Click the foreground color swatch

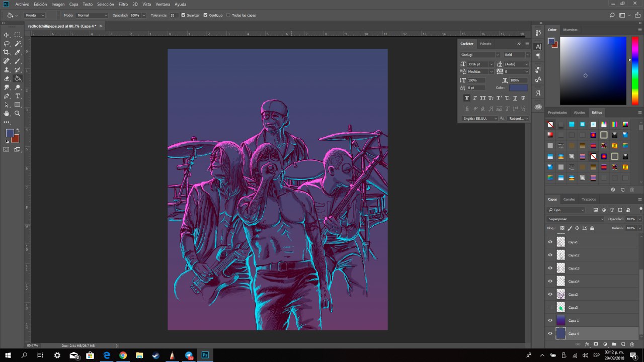pos(10,134)
